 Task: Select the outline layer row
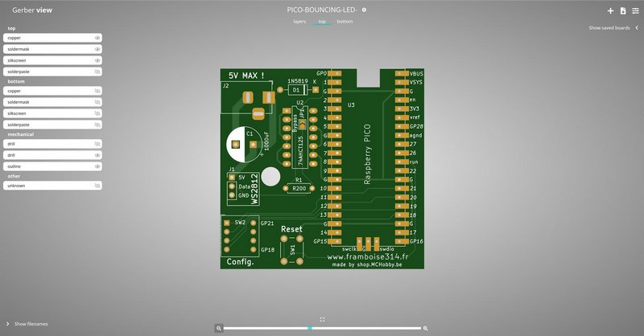point(52,166)
